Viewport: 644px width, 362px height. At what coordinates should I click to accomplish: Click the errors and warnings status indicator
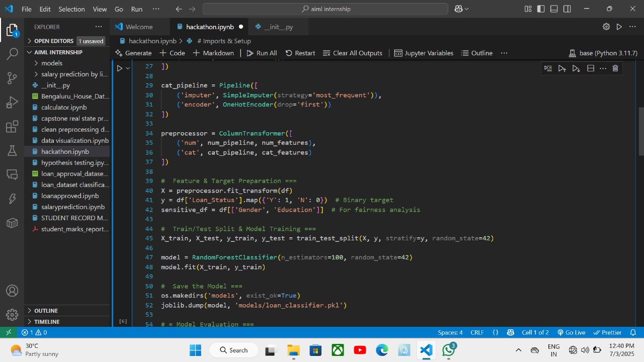coord(34,332)
